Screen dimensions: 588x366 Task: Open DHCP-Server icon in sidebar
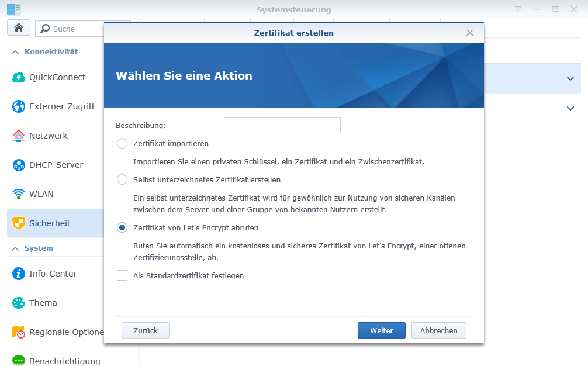click(19, 165)
